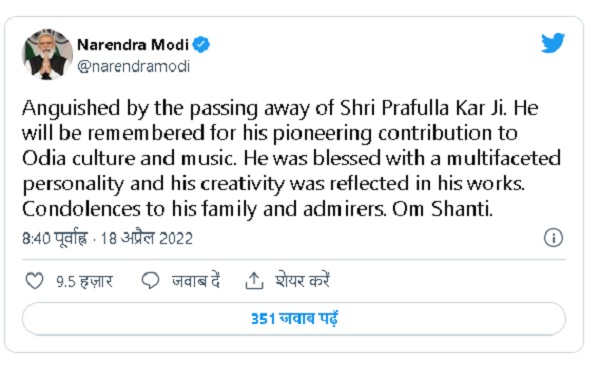This screenshot has width=600, height=365.
Task: Open Narendra Modi's profile picture
Action: click(47, 54)
